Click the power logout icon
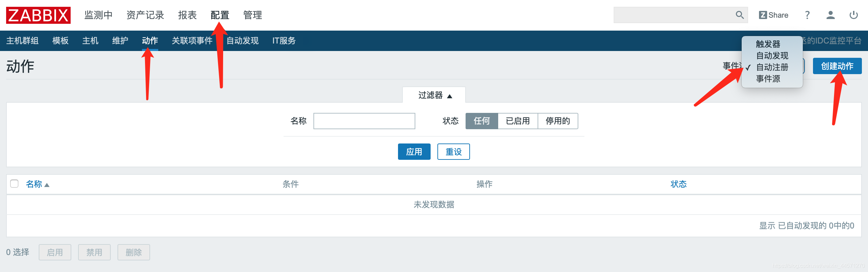This screenshot has height=272, width=868. click(x=853, y=15)
